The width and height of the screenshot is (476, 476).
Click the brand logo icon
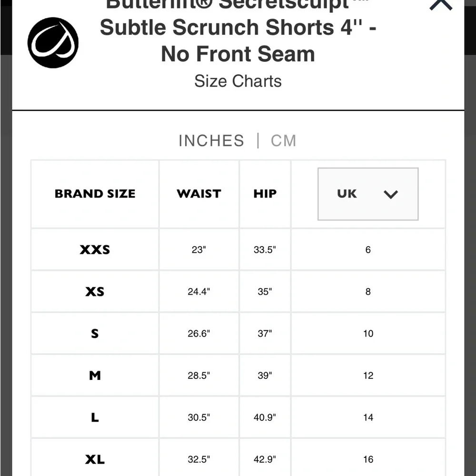(x=52, y=43)
